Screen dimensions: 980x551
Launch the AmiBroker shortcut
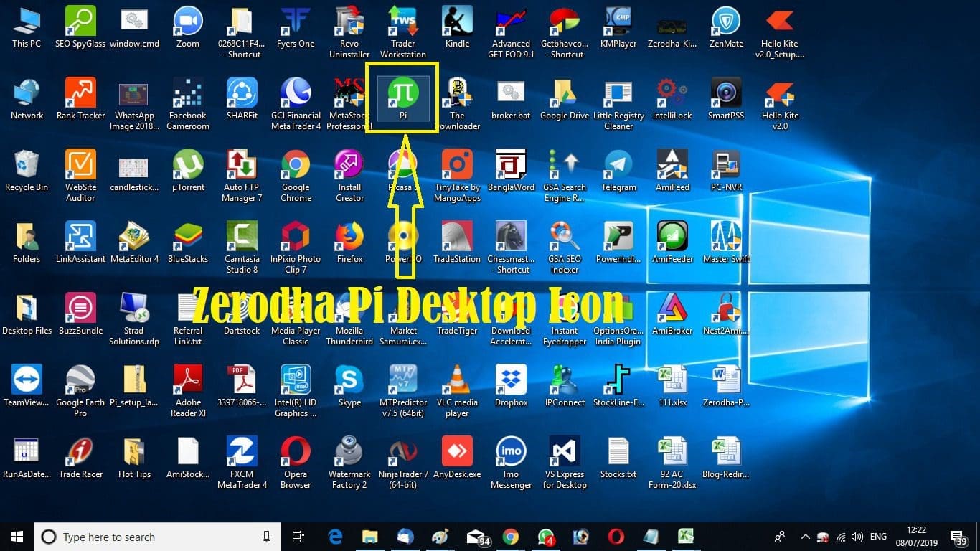pos(672,314)
